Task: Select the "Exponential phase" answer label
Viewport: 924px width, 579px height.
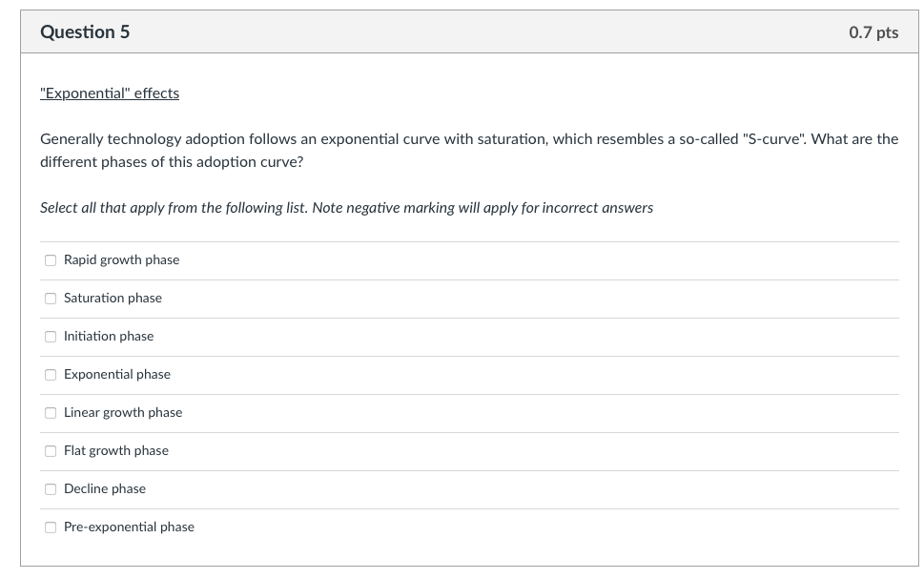Action: tap(116, 374)
